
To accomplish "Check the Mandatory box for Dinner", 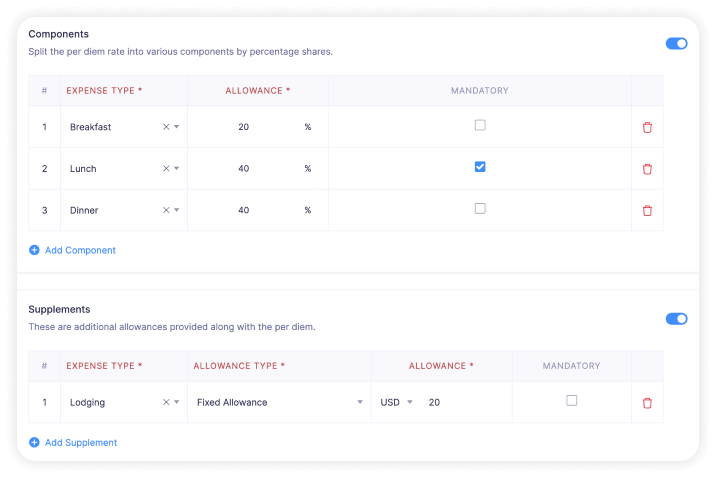I will (x=480, y=209).
